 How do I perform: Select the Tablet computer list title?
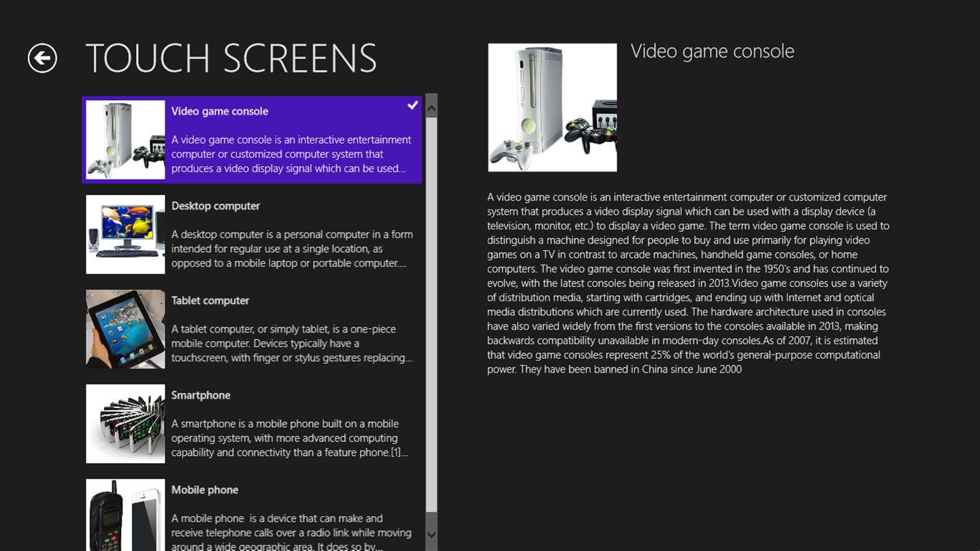pos(210,301)
